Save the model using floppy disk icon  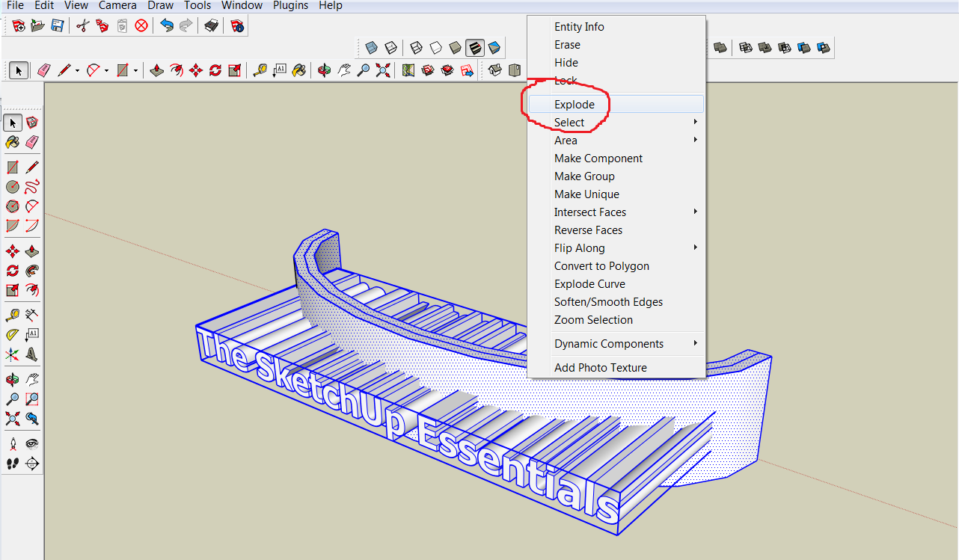[58, 25]
